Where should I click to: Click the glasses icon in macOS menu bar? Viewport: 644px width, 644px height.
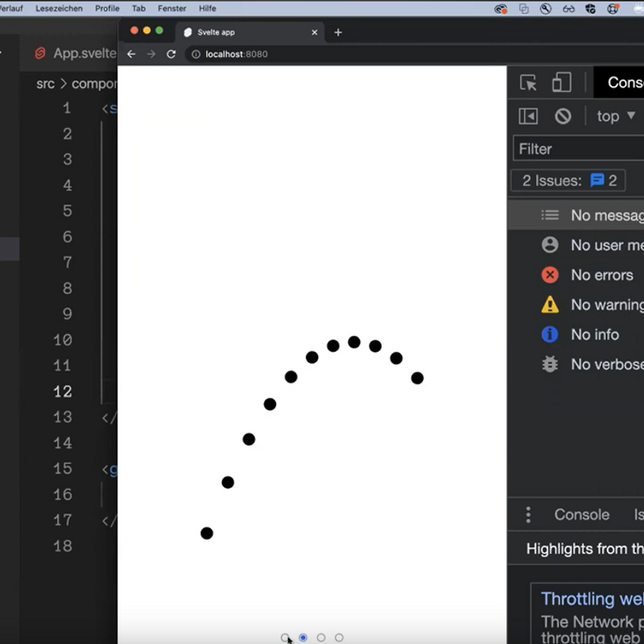568,9
